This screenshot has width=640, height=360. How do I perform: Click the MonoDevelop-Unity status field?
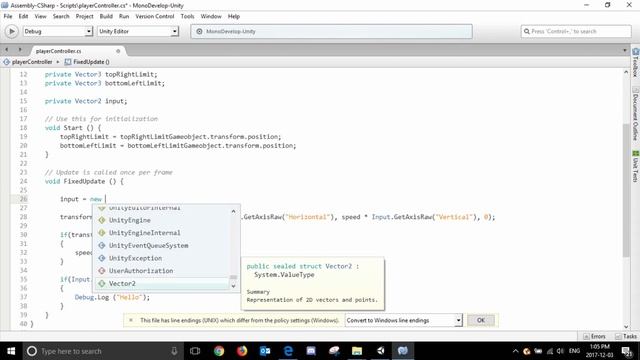tap(331, 31)
